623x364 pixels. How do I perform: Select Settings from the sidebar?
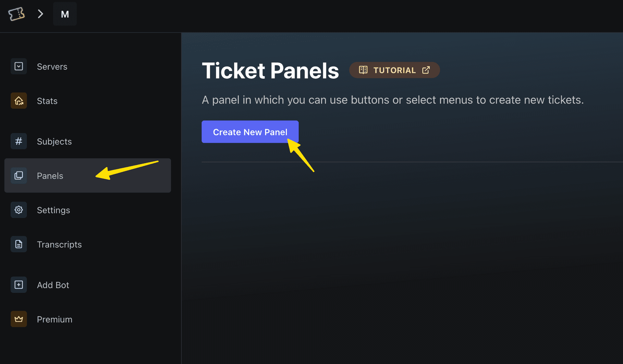54,210
